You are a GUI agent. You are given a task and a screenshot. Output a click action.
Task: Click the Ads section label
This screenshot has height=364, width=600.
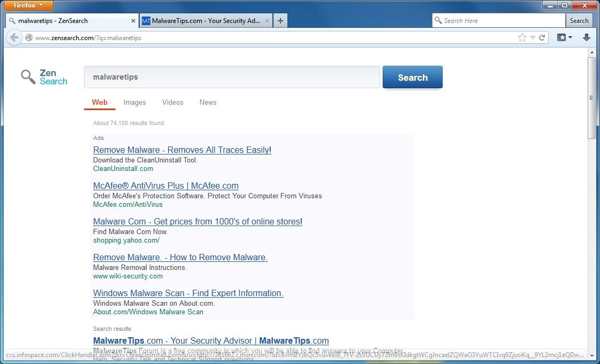point(98,138)
